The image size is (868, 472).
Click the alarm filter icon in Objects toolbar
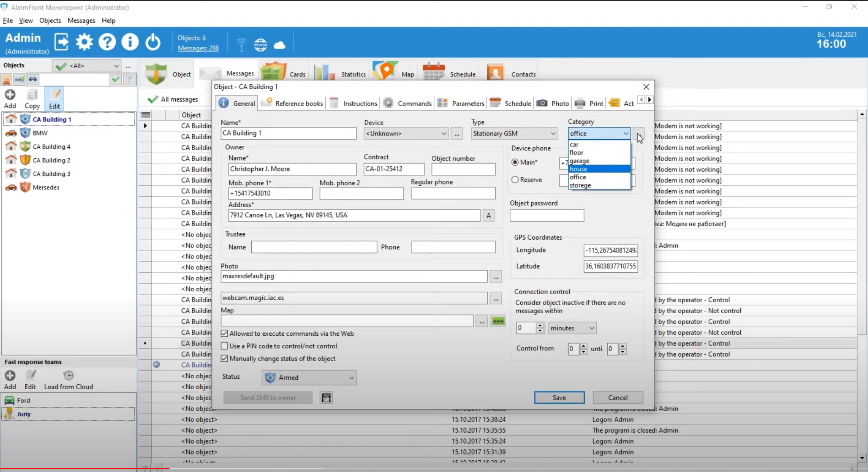coord(6,79)
